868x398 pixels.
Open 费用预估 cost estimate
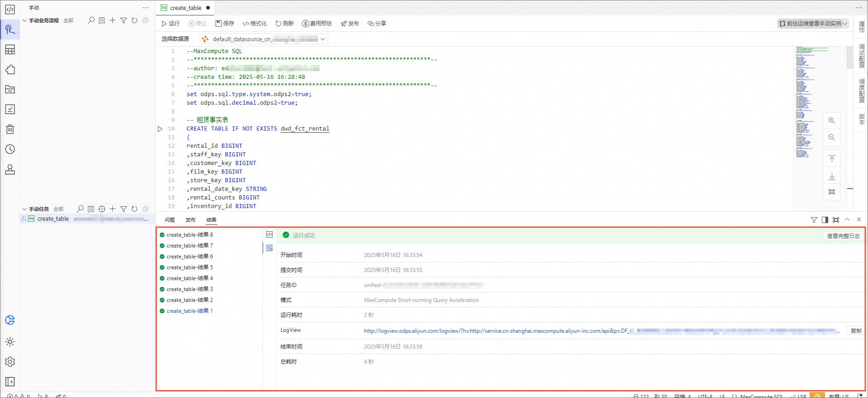(x=317, y=24)
